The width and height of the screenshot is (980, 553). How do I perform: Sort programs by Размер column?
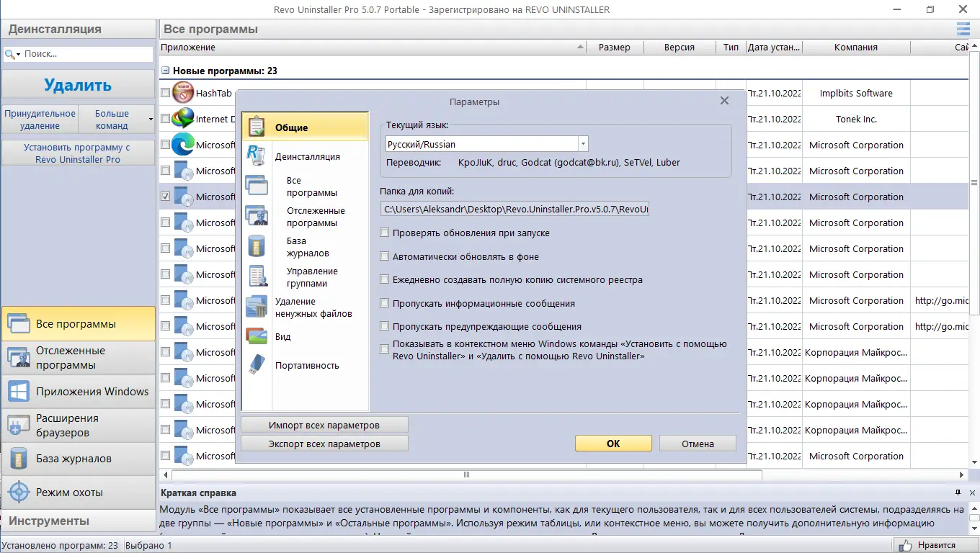coord(615,48)
